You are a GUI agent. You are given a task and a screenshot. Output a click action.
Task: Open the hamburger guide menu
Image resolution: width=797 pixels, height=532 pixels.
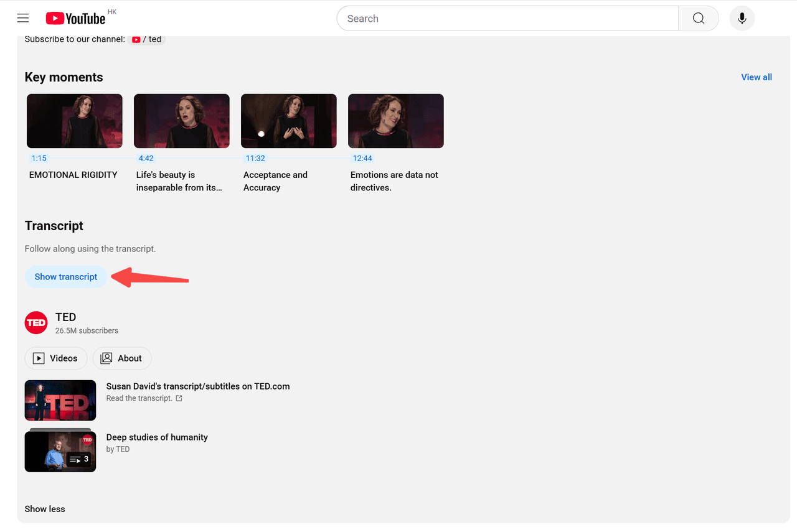coord(23,18)
